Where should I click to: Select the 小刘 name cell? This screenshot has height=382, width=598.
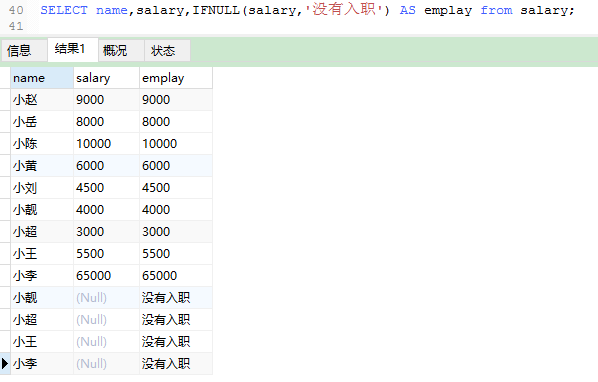(x=42, y=188)
